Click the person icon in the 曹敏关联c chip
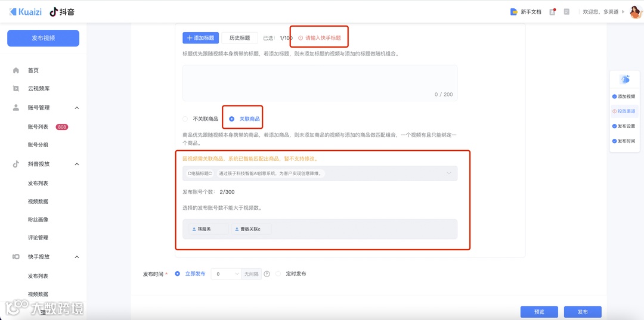644x320 pixels. [x=237, y=229]
